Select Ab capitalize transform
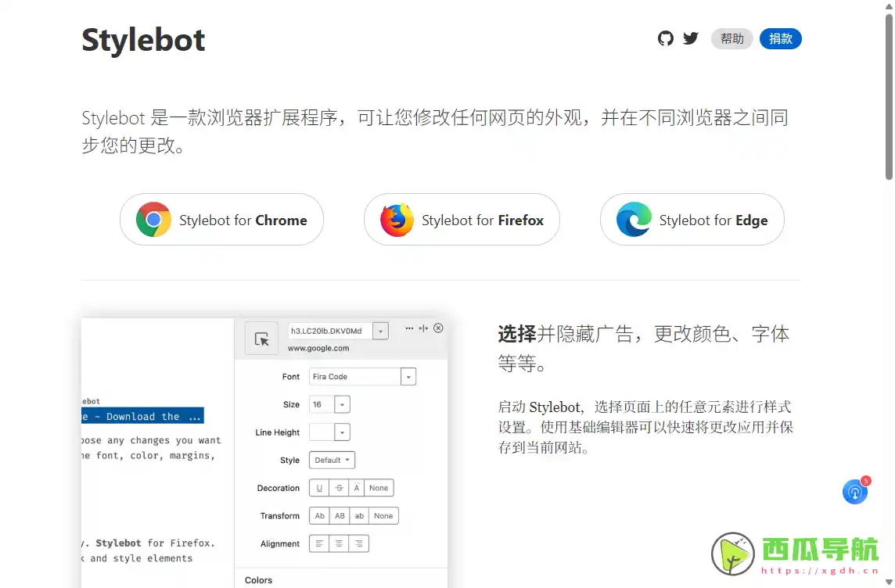 pos(320,515)
